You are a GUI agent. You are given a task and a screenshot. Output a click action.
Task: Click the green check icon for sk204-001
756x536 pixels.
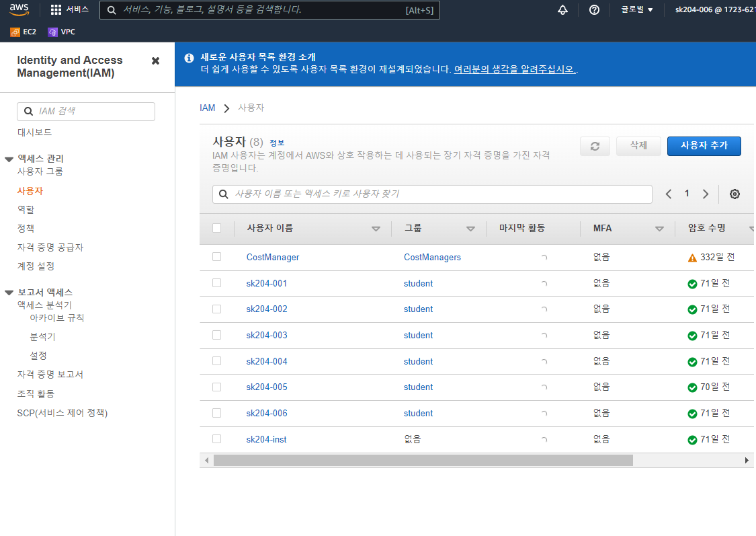pyautogui.click(x=692, y=284)
